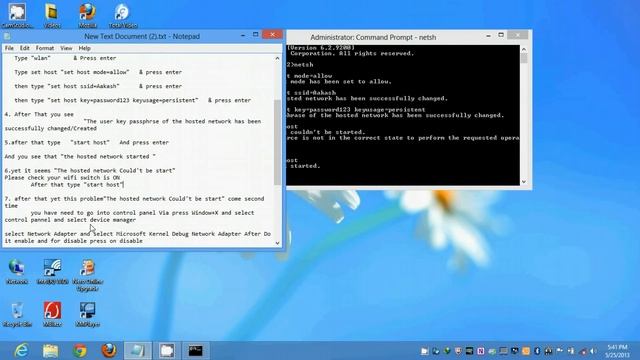This screenshot has height=360, width=640.
Task: Open Help menu in Notepad
Action: [x=84, y=48]
